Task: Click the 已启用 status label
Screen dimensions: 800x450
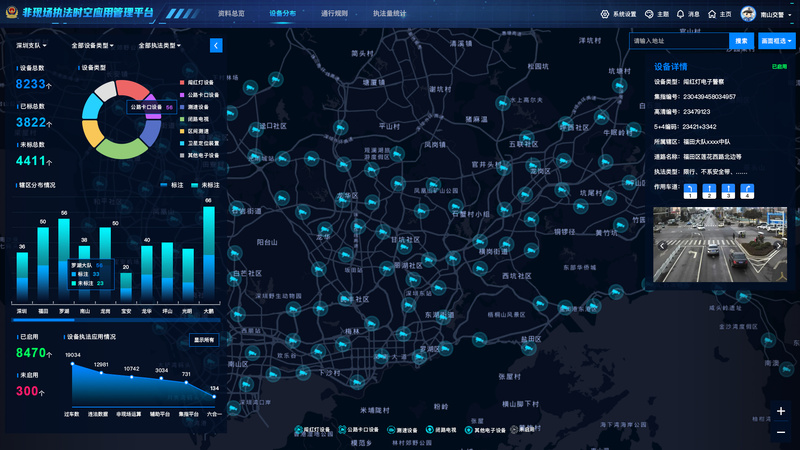Action: 779,66
